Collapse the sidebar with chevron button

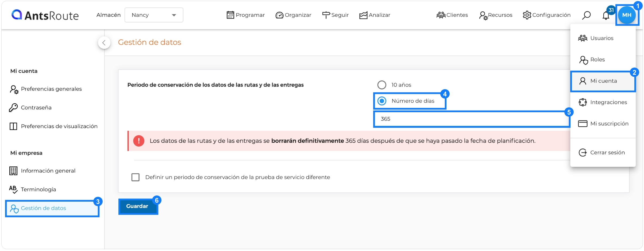[x=104, y=42]
